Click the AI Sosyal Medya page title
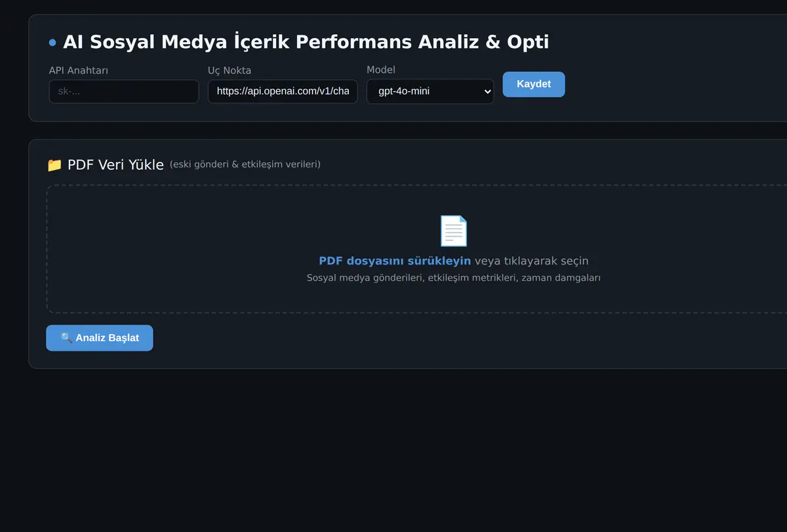This screenshot has height=532, width=787. [x=306, y=42]
